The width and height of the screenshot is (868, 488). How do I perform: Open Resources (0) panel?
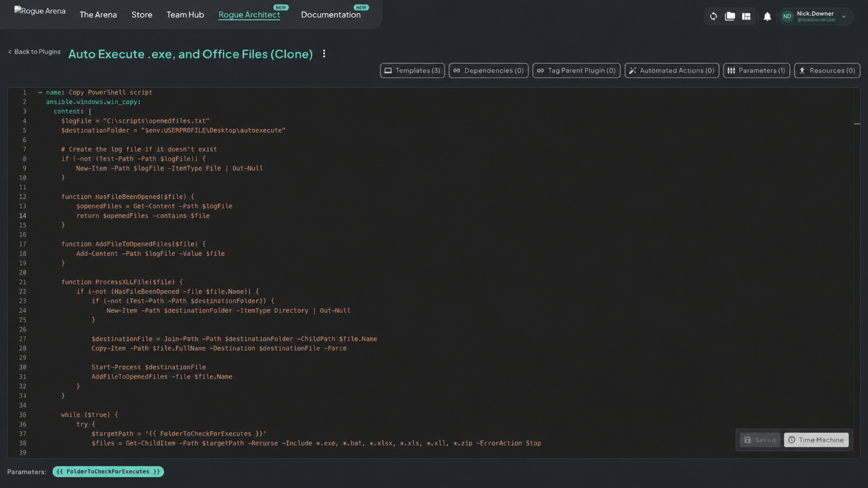click(x=827, y=70)
